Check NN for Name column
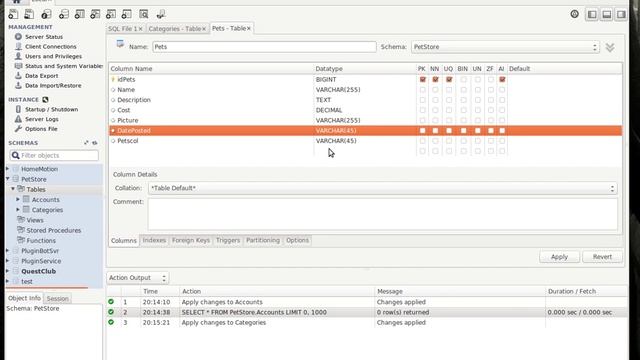 pos(435,89)
